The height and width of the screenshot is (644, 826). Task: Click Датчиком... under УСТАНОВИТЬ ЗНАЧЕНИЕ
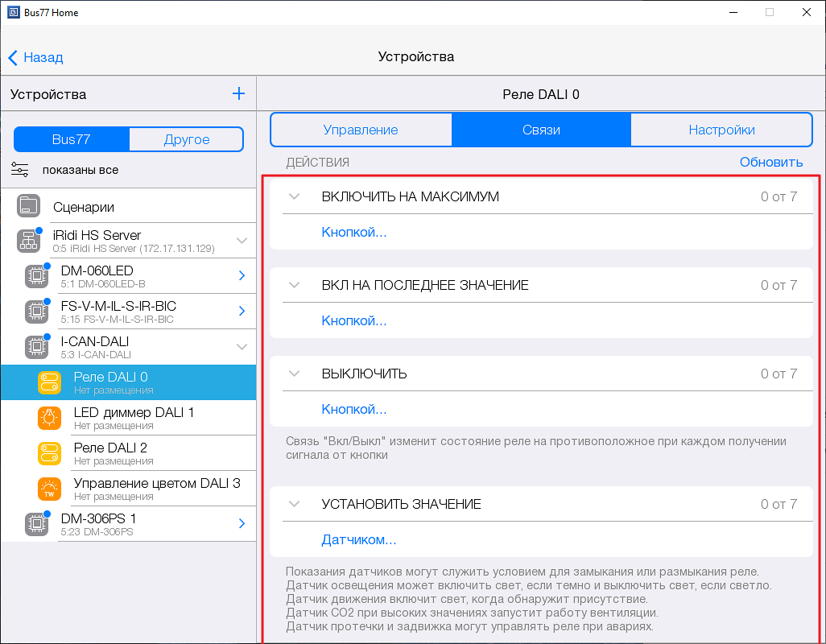[359, 539]
